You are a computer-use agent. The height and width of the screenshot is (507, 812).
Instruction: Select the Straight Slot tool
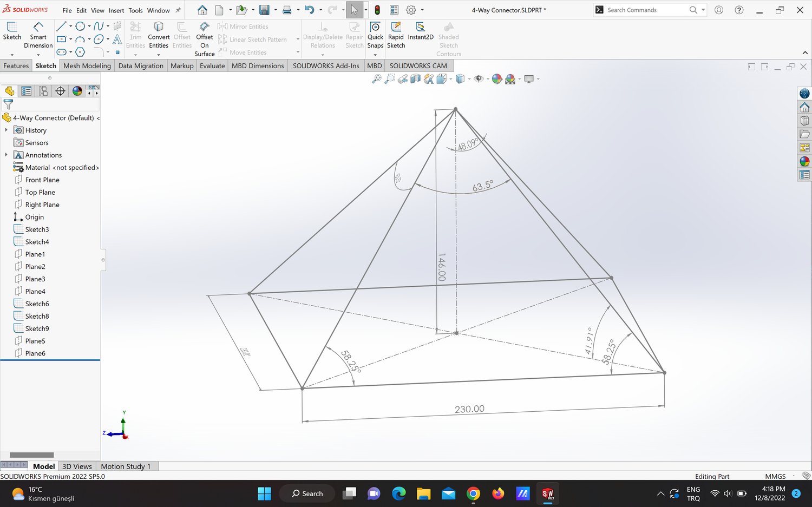pyautogui.click(x=61, y=52)
